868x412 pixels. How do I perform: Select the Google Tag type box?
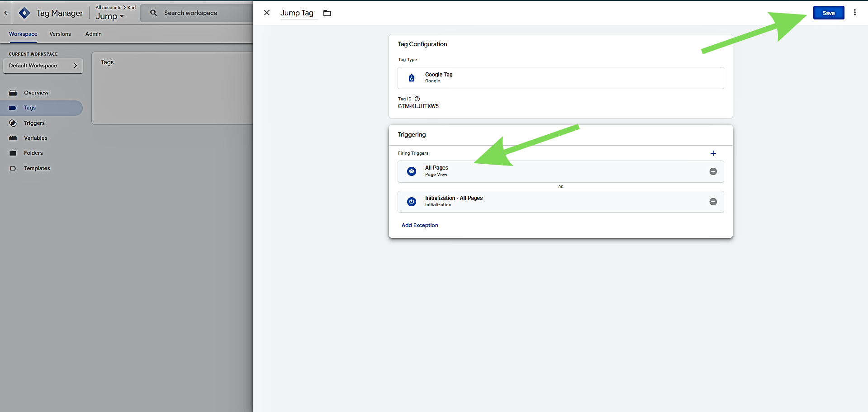560,78
